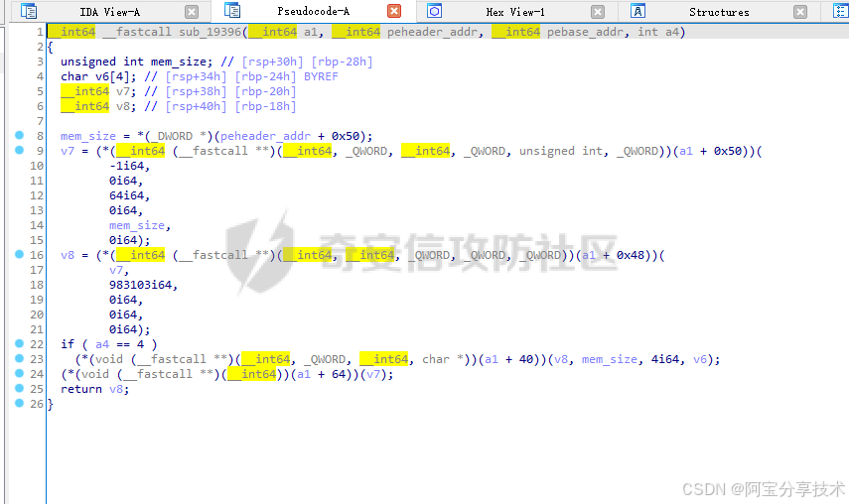Click the IDA View-A tab icon
This screenshot has height=504, width=849.
[29, 11]
